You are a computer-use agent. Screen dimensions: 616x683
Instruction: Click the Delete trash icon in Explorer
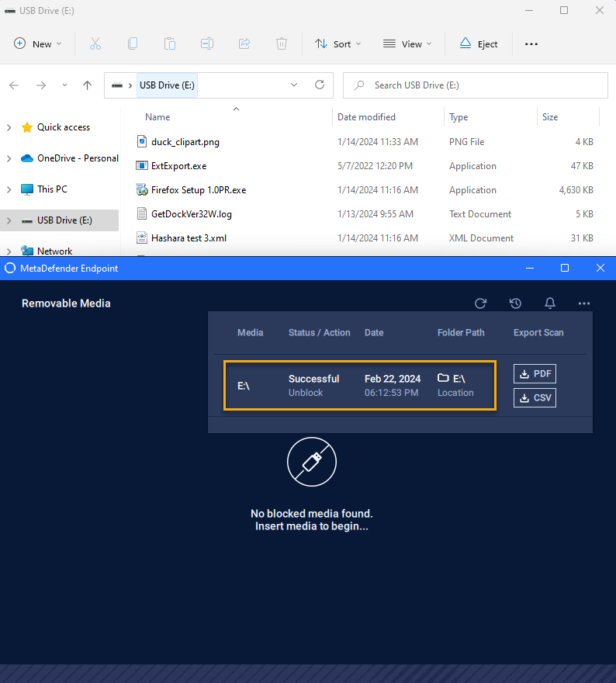pos(282,43)
